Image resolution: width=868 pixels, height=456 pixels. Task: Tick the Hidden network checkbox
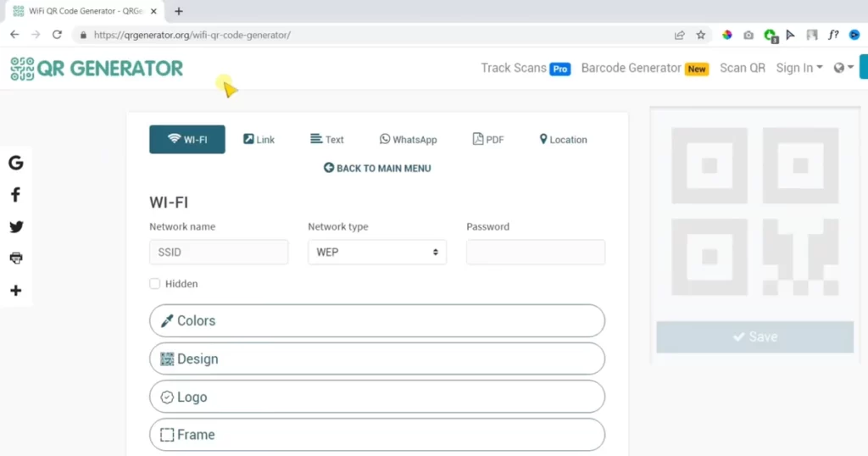[x=154, y=284]
